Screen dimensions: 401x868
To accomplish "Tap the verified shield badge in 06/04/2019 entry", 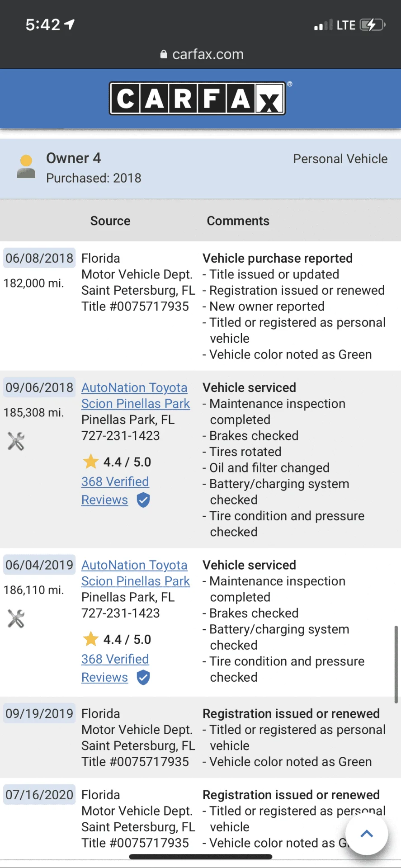I will point(143,677).
